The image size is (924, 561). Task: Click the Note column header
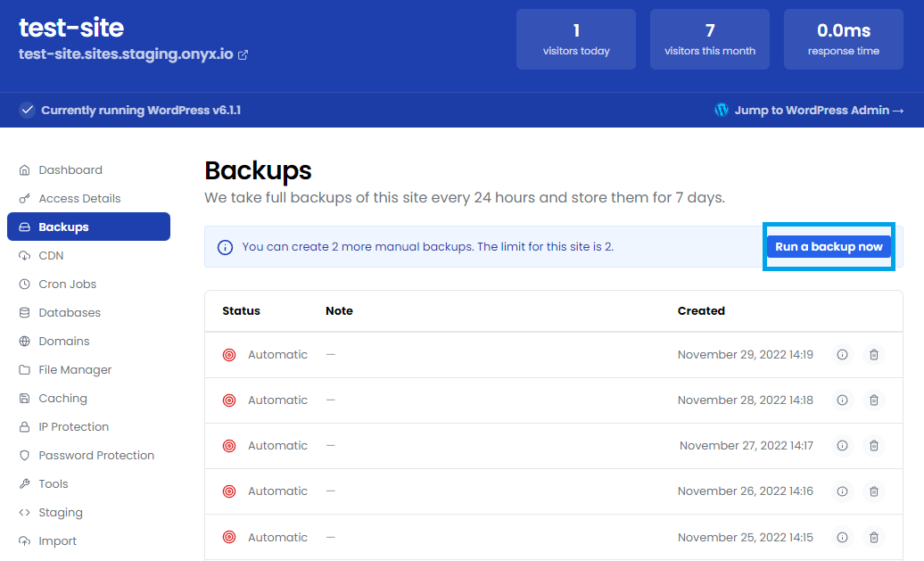tap(340, 311)
